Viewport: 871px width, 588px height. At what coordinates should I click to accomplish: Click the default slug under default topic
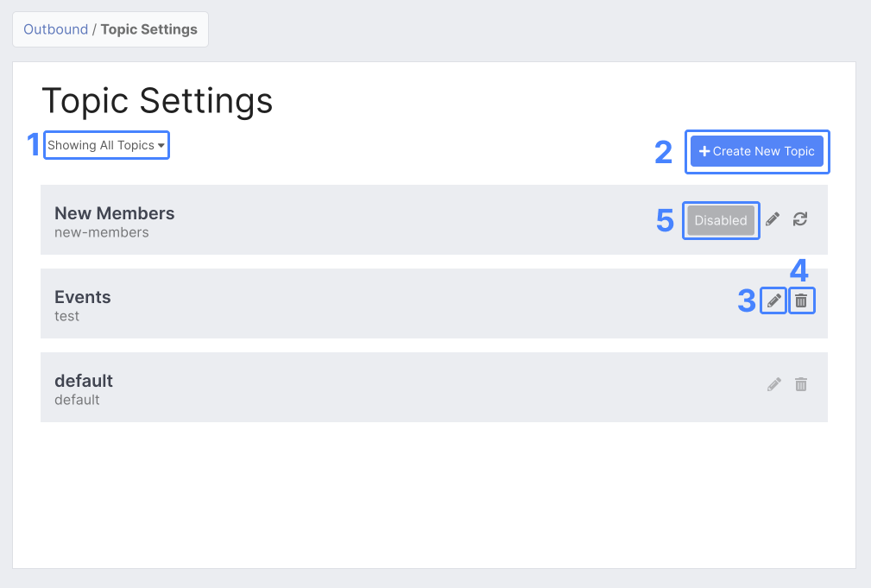[x=77, y=400]
